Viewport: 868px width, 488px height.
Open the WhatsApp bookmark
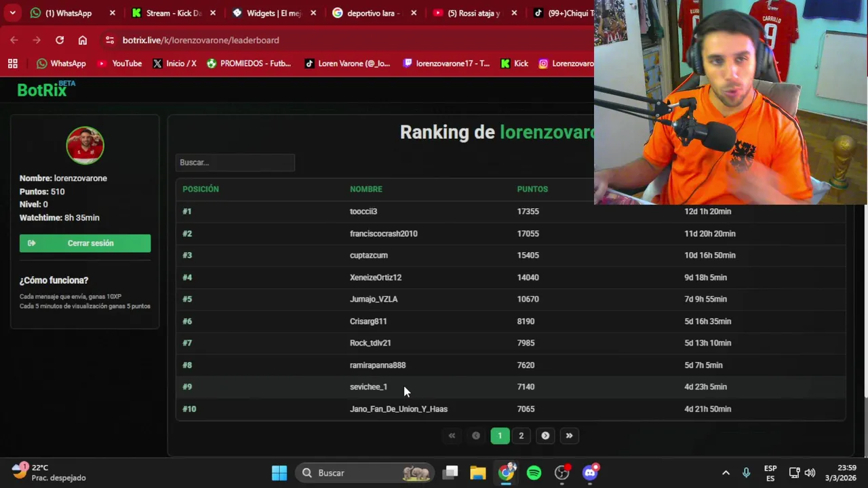(61, 63)
